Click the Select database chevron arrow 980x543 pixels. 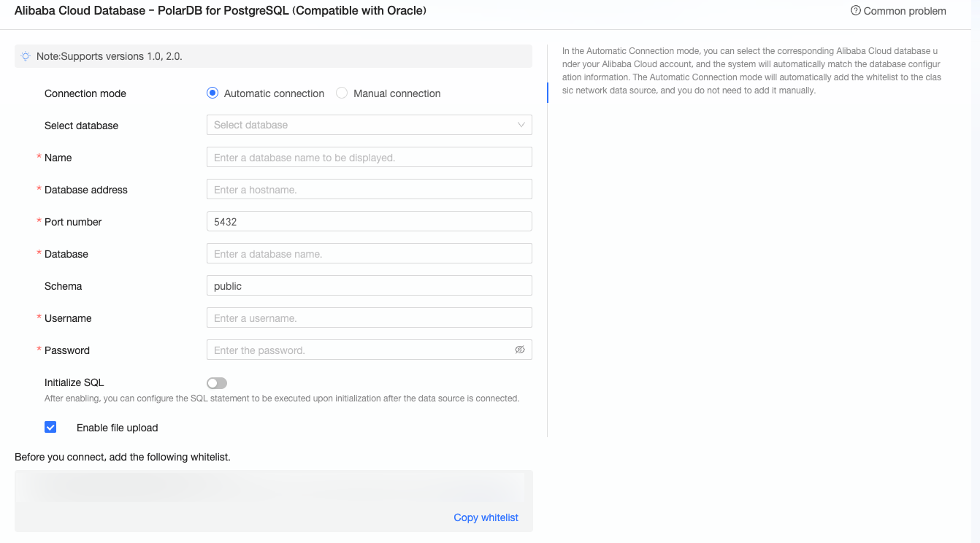tap(521, 125)
